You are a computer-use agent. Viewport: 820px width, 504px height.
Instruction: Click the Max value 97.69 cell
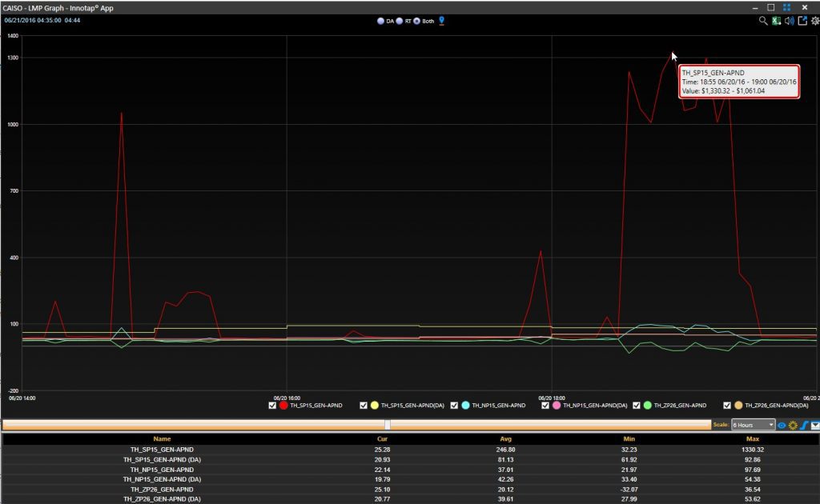click(753, 470)
